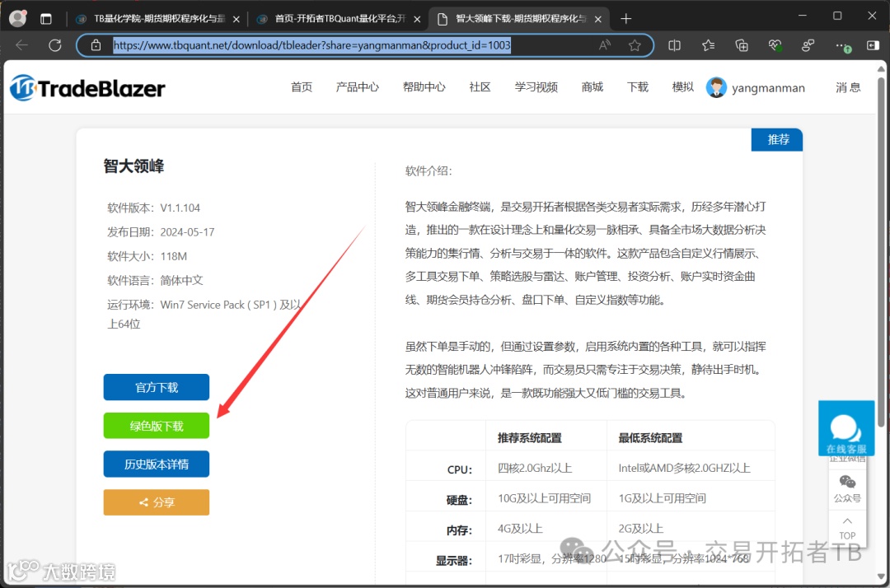890x588 pixels.
Task: Click the TradeBlazer logo
Action: [87, 88]
